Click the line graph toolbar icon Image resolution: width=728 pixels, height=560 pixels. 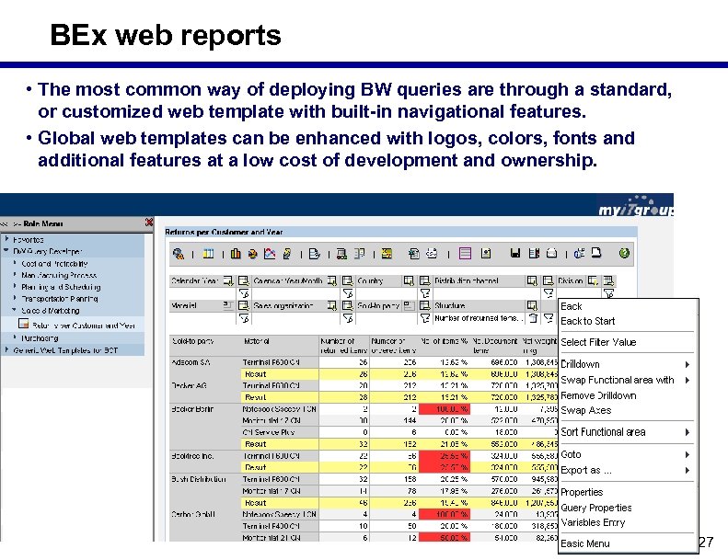tap(270, 253)
